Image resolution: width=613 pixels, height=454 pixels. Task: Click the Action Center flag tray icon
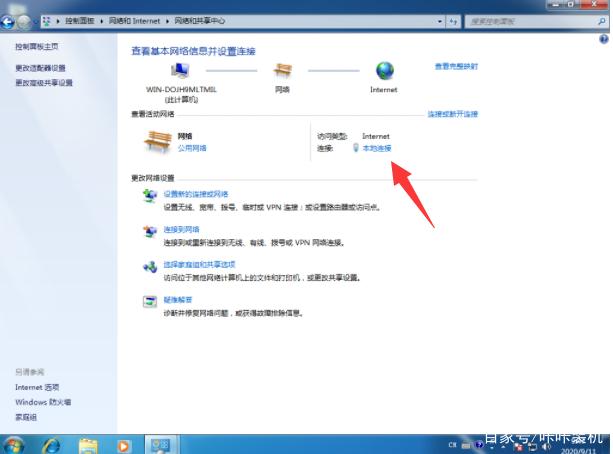[519, 447]
